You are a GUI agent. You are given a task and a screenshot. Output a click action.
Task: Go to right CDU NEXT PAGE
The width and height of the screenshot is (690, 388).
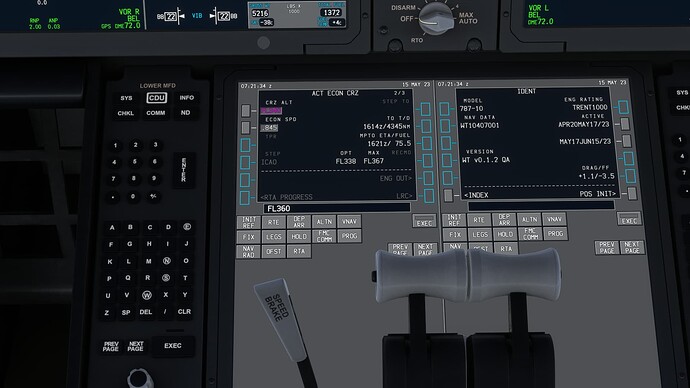(x=632, y=247)
